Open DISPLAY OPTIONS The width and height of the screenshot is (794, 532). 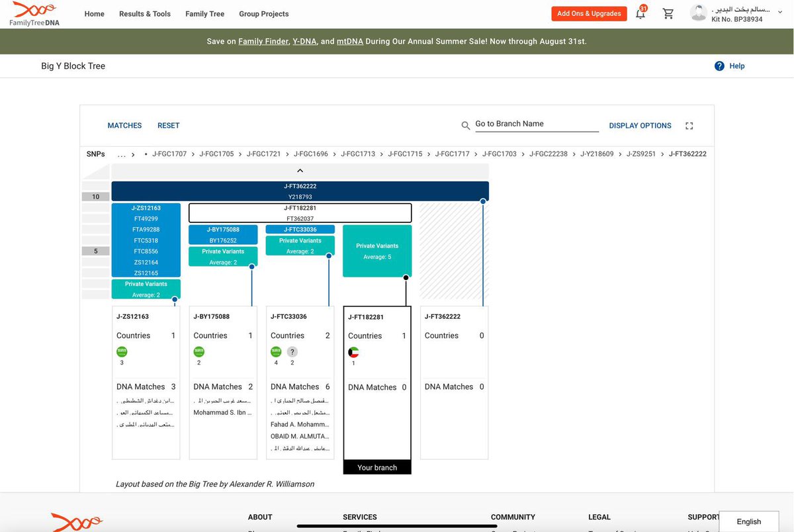click(640, 126)
